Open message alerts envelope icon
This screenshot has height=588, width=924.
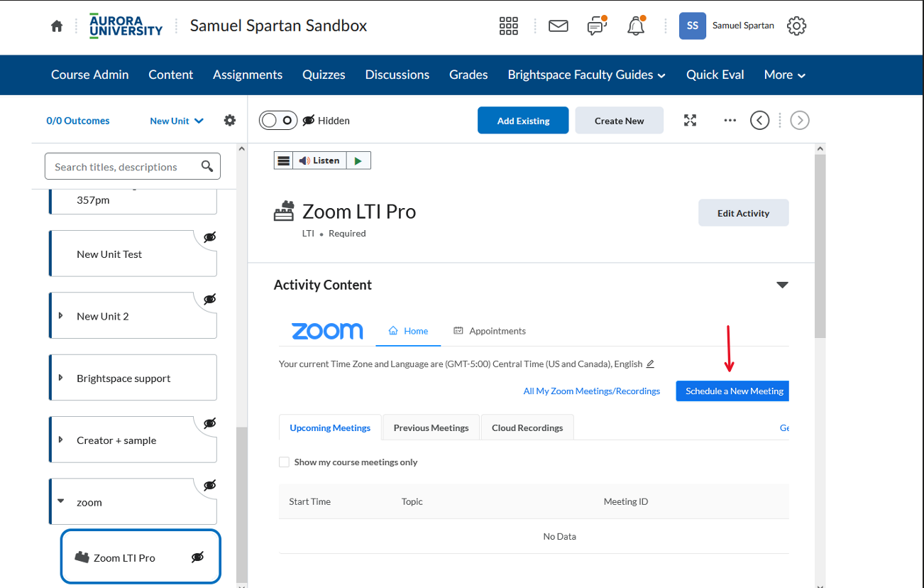pyautogui.click(x=559, y=26)
